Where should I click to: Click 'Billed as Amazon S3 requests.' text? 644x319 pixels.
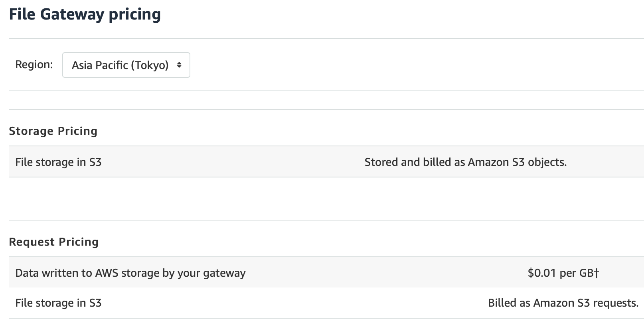(563, 303)
